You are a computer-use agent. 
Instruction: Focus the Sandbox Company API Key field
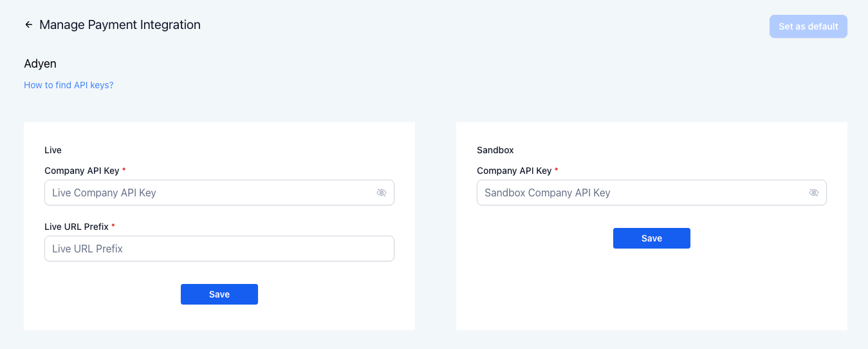pos(652,193)
